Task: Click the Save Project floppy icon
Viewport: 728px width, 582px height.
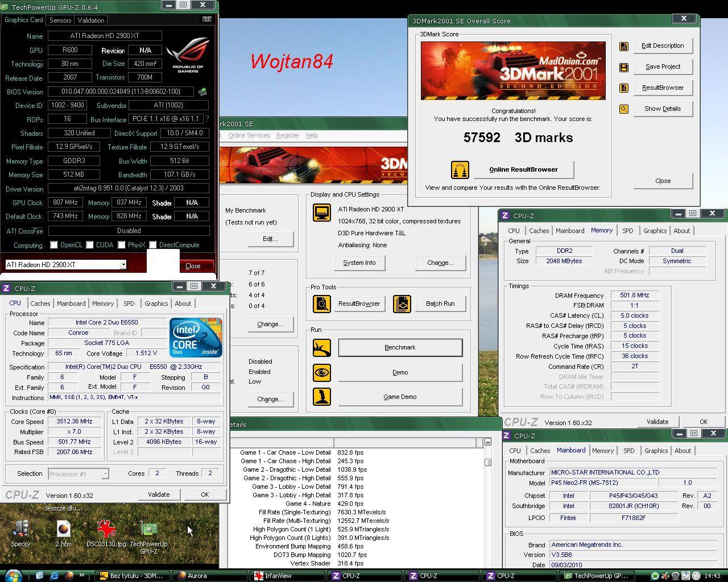Action: tap(624, 67)
